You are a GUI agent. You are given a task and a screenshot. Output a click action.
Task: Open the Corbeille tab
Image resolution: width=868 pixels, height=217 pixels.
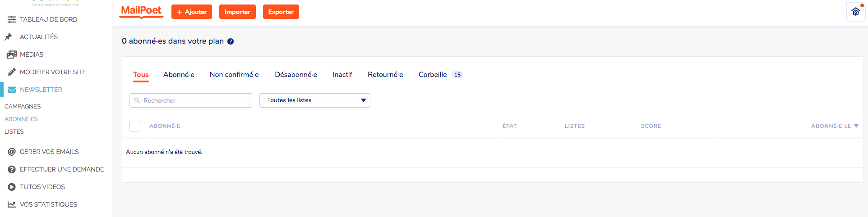(433, 75)
